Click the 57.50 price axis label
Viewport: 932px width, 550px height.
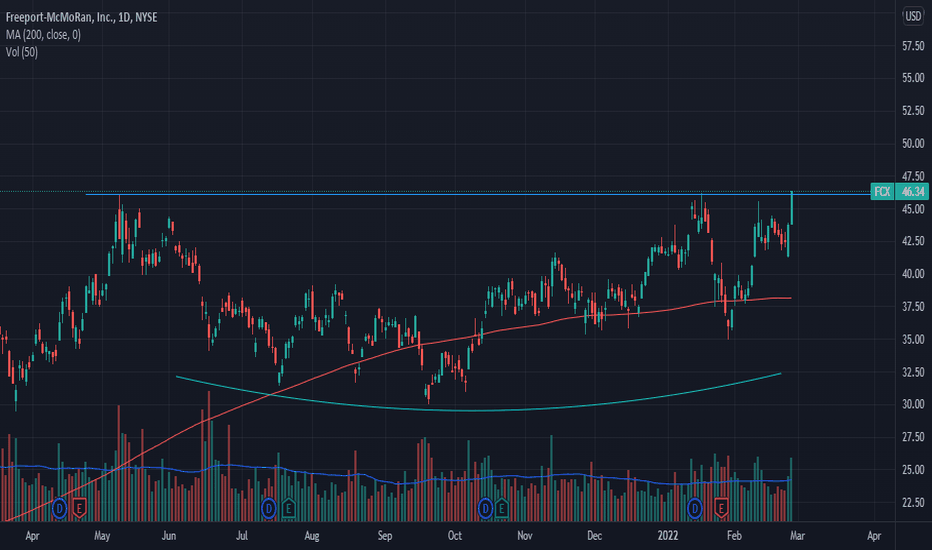(x=913, y=46)
